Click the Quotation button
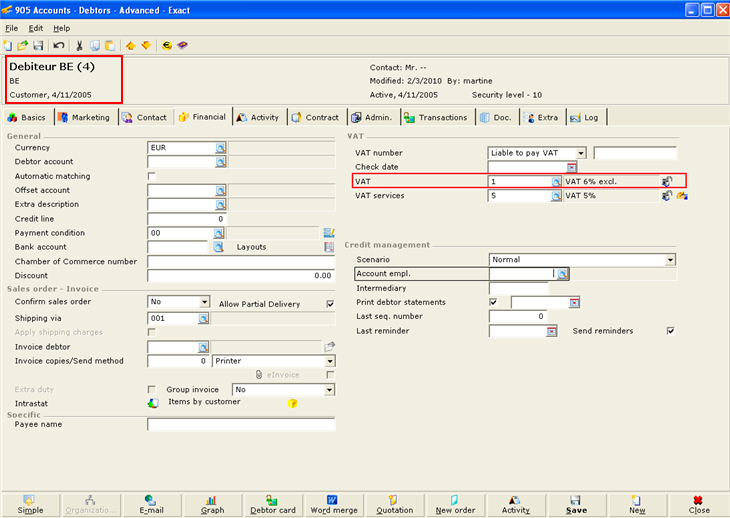Viewport: 730px width, 518px height. click(x=395, y=505)
